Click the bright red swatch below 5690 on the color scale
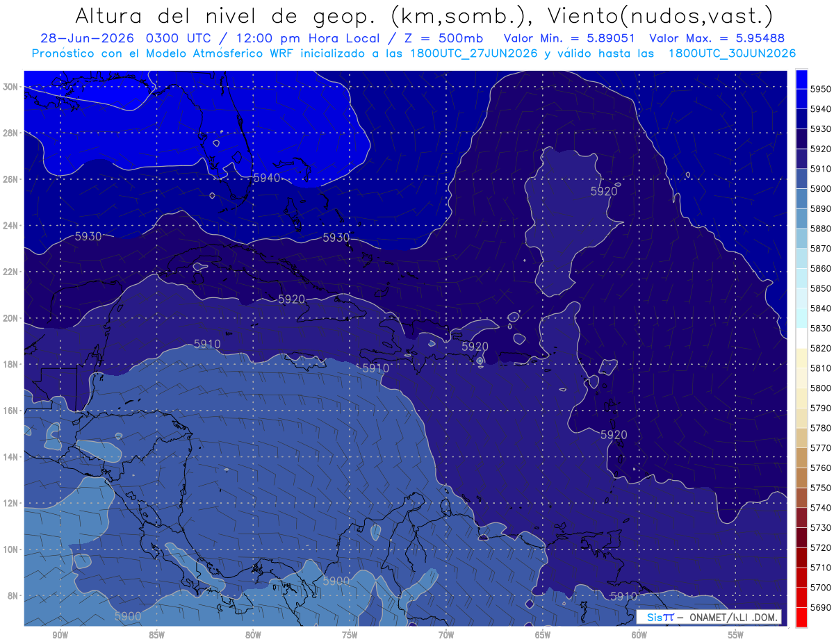 coord(801,617)
